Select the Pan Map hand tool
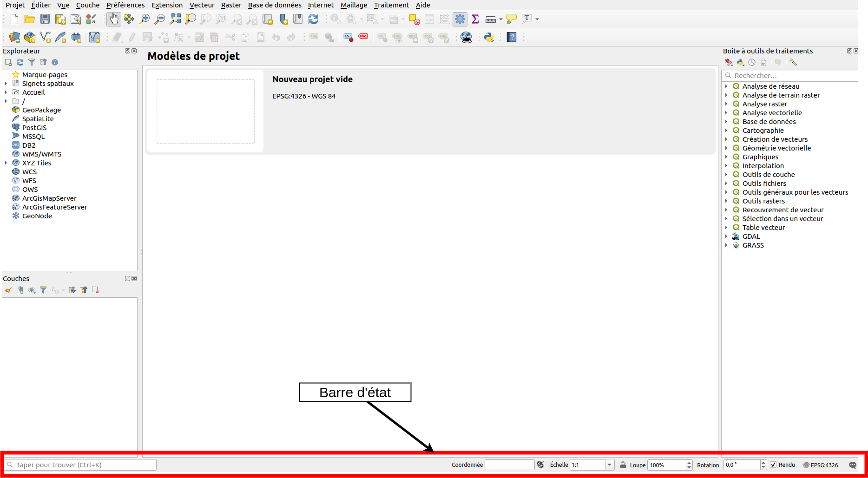This screenshot has width=868, height=478. 114,19
